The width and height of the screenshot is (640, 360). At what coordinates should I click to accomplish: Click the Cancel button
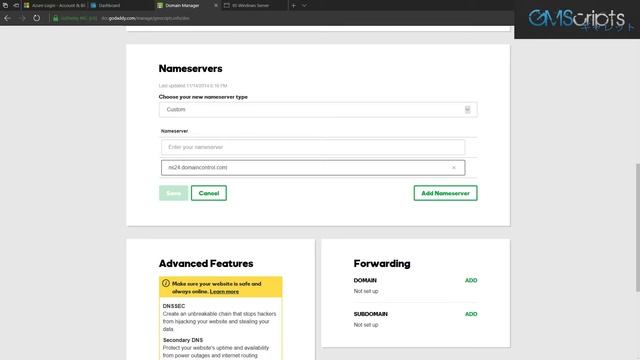pos(209,193)
